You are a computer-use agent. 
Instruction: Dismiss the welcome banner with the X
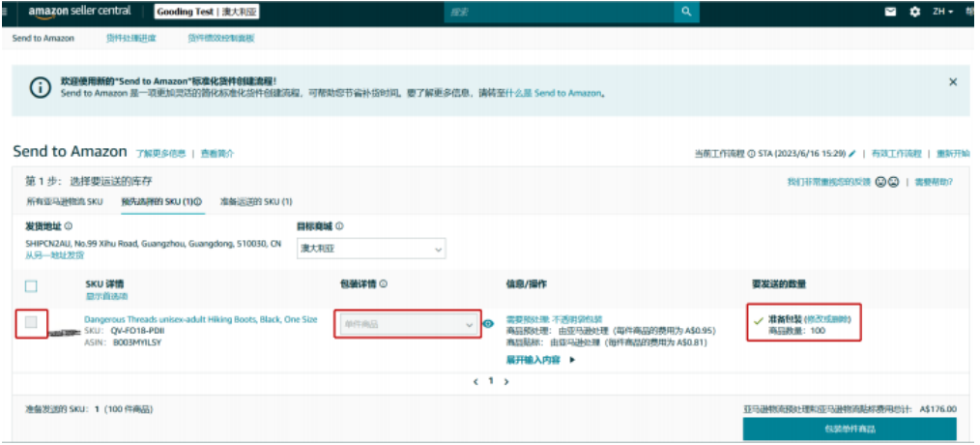pos(953,82)
